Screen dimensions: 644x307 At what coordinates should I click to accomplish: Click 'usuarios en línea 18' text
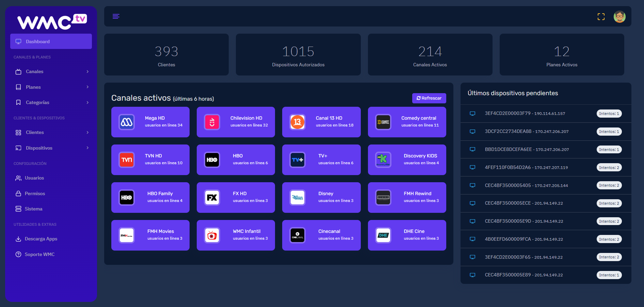click(x=335, y=125)
